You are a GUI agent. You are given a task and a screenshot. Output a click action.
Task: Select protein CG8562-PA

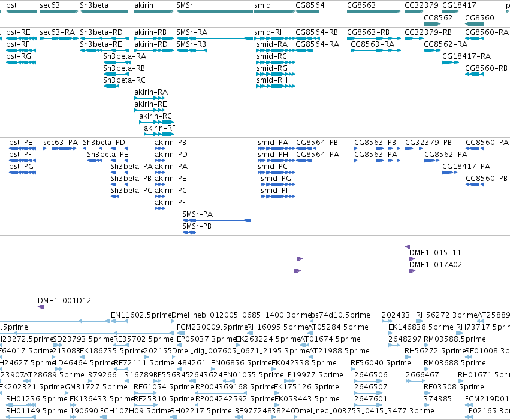(446, 155)
